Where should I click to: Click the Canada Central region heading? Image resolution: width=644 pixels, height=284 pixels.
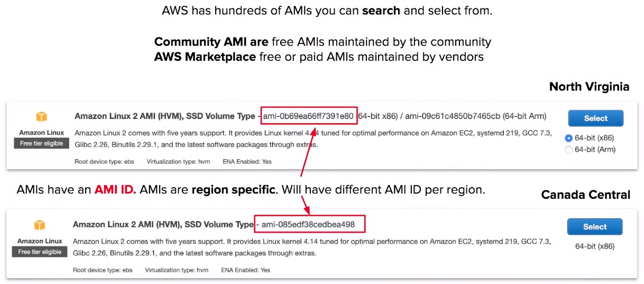(585, 195)
